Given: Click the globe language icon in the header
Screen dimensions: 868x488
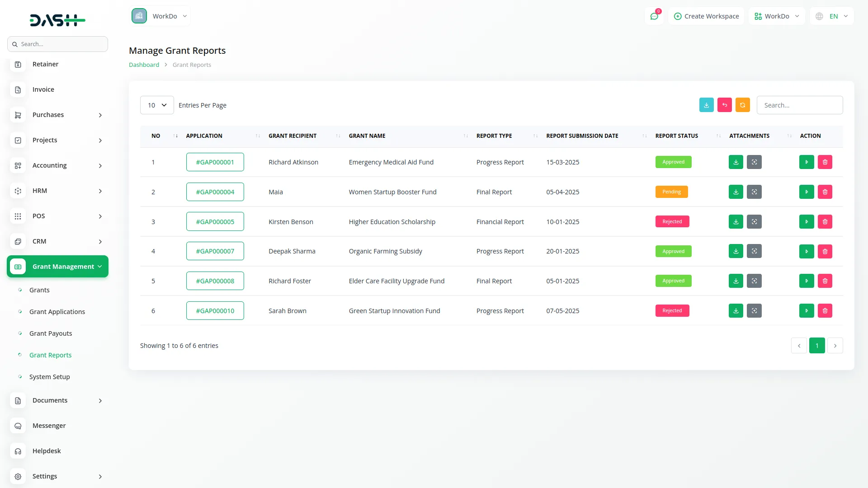Looking at the screenshot, I should [x=819, y=16].
